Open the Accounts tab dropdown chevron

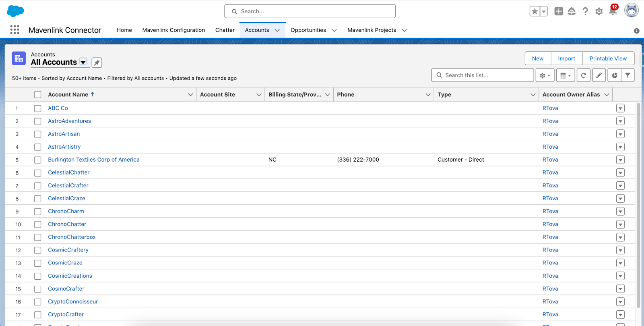click(277, 30)
